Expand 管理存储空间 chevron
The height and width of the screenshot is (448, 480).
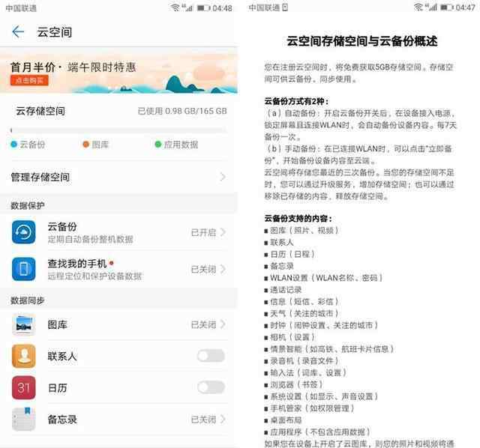click(x=223, y=177)
